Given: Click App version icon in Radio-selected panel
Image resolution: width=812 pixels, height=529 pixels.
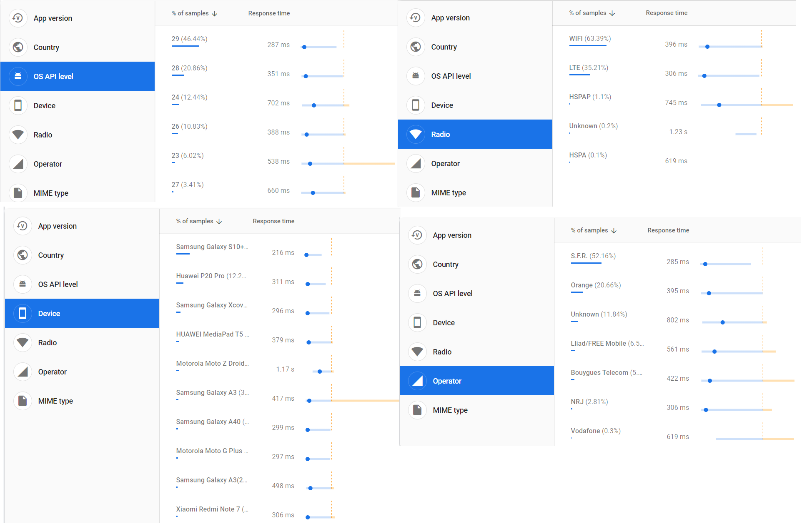Looking at the screenshot, I should click(x=416, y=17).
